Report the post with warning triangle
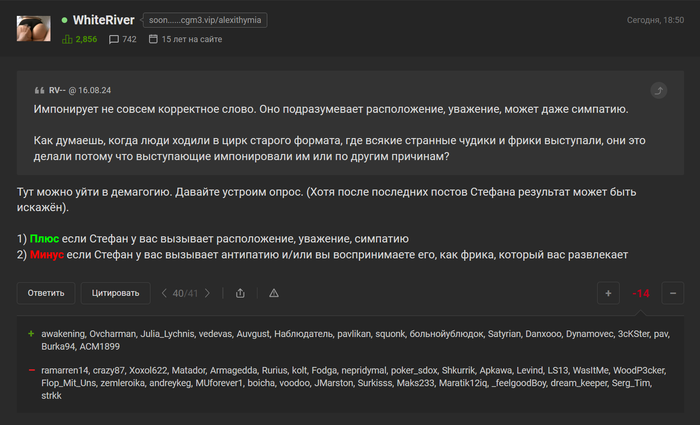The image size is (700, 425). point(274,293)
